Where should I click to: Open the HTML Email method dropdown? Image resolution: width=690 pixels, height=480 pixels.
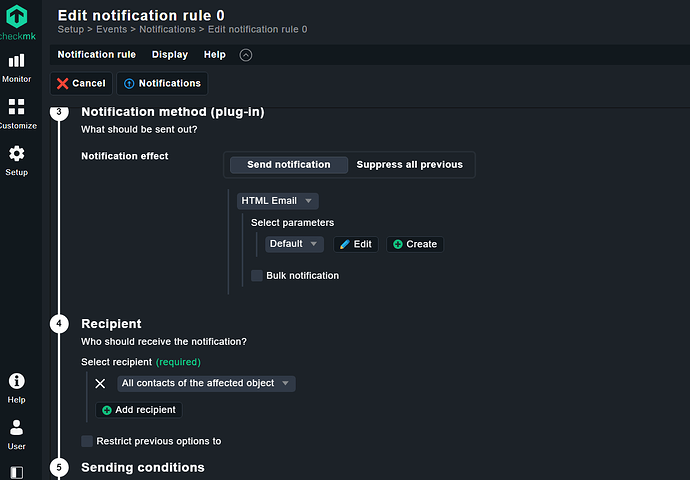pyautogui.click(x=277, y=201)
